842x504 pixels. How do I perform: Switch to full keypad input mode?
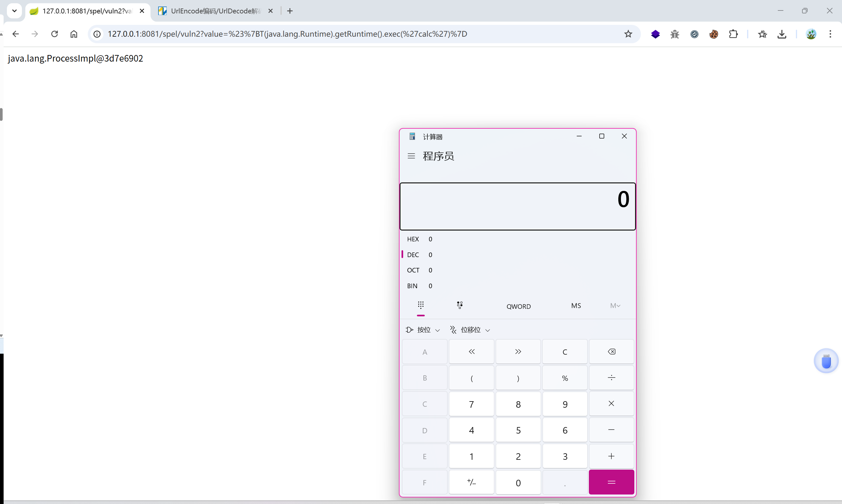point(421,305)
